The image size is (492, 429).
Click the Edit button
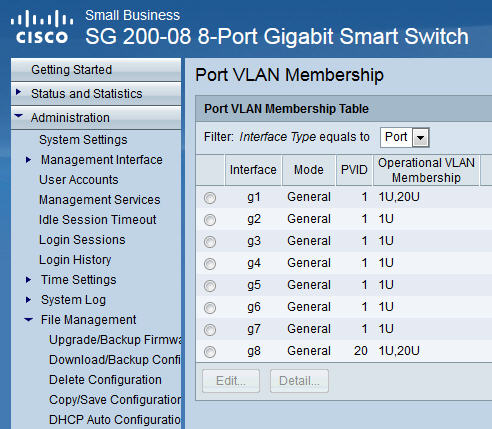[231, 381]
